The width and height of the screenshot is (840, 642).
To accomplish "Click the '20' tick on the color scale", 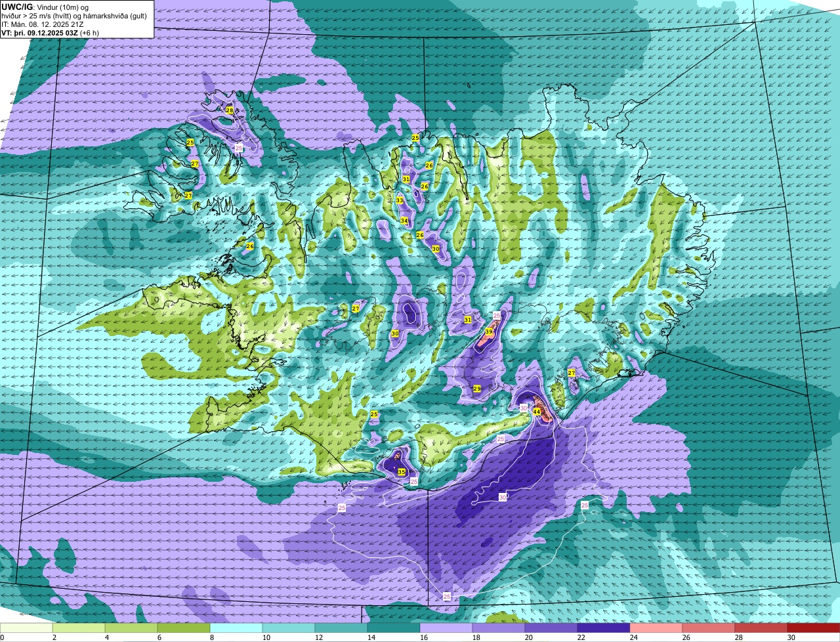I will click(528, 637).
